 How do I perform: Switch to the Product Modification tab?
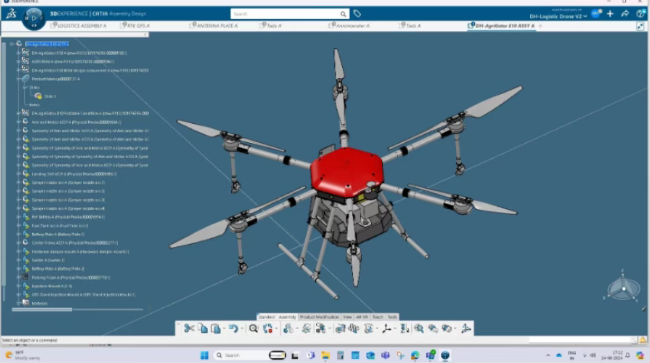point(319,317)
